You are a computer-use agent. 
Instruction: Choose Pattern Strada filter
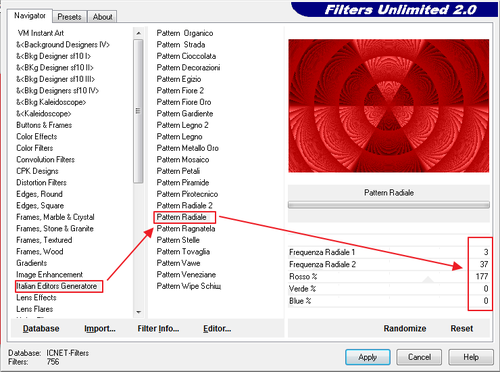(x=181, y=45)
